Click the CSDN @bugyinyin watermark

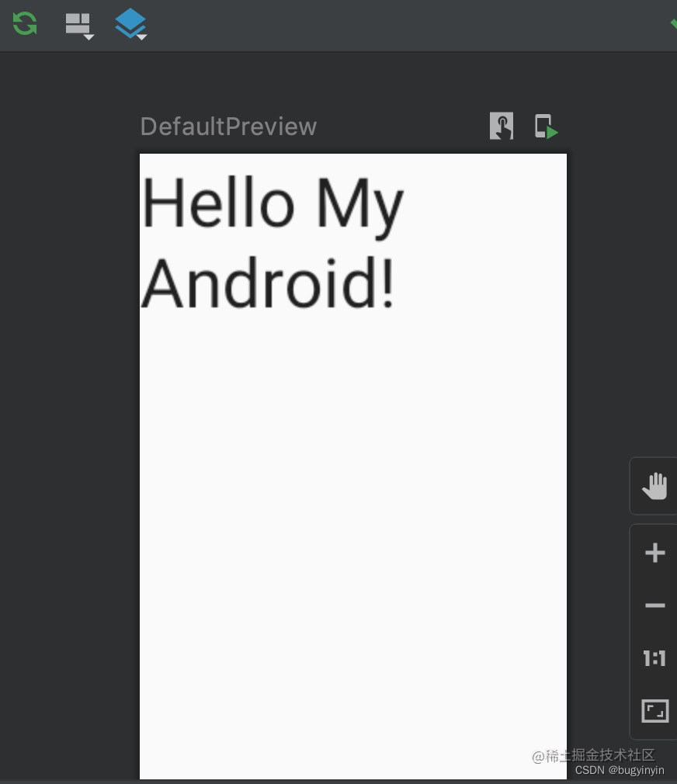[620, 770]
